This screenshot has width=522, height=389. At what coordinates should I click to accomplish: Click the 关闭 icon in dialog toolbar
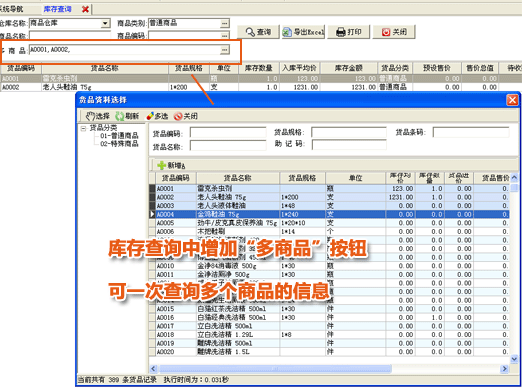186,116
